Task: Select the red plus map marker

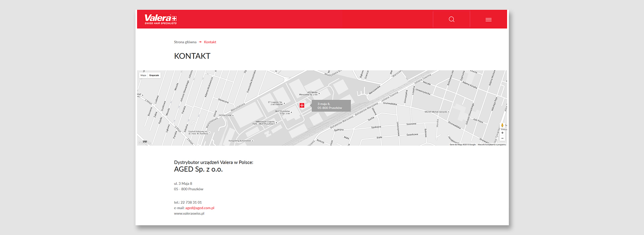Action: click(302, 105)
